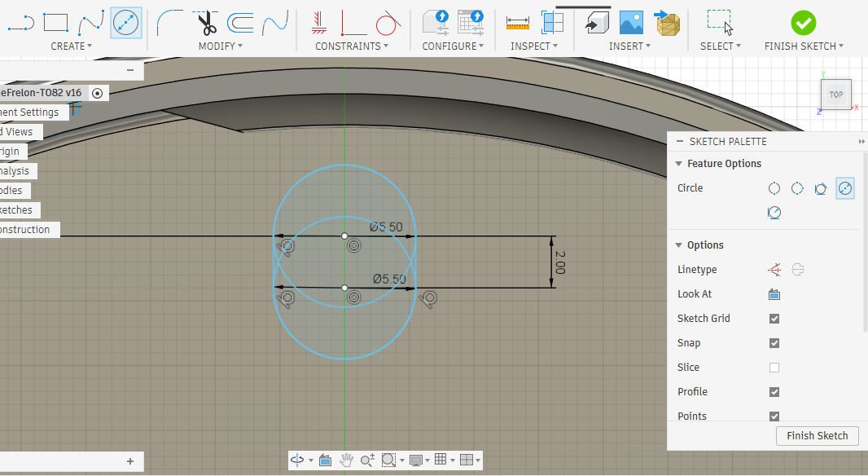This screenshot has width=868, height=476.
Task: Collapse the Options section
Action: tap(679, 245)
